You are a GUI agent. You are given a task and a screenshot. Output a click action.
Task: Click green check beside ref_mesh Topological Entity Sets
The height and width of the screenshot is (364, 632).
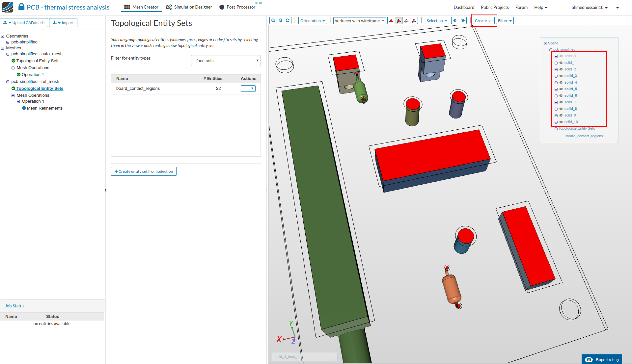[13, 89]
